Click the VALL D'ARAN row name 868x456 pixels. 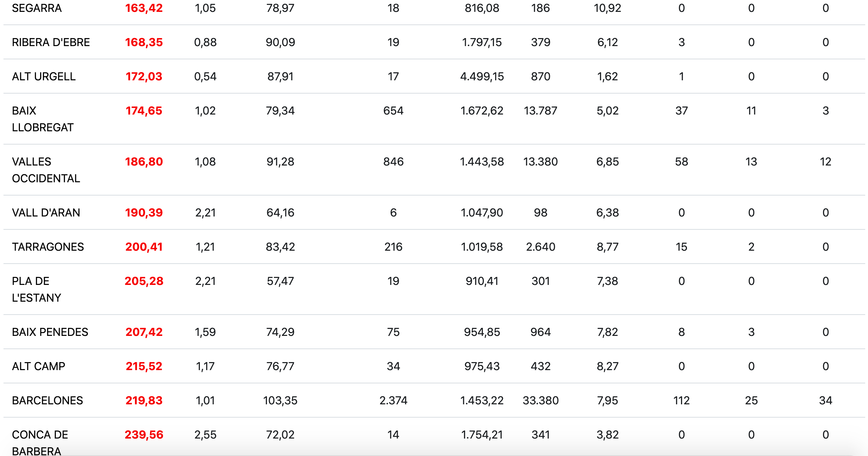(x=46, y=213)
